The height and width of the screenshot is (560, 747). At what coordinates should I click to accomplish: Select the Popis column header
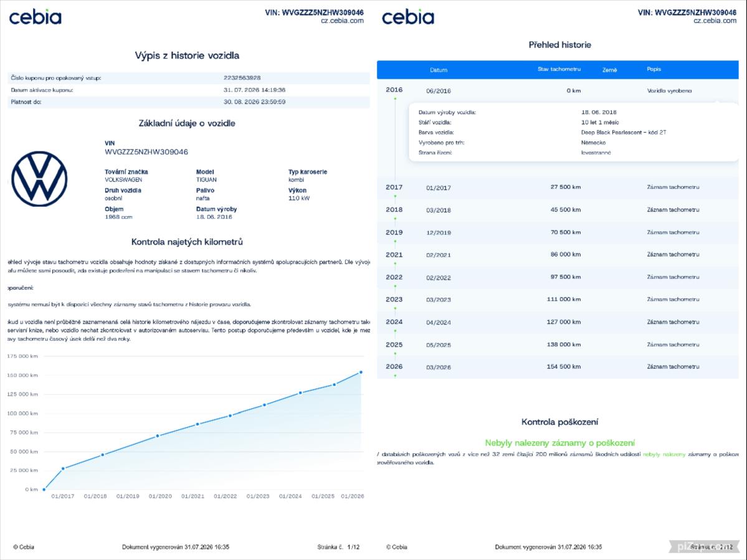click(x=654, y=70)
